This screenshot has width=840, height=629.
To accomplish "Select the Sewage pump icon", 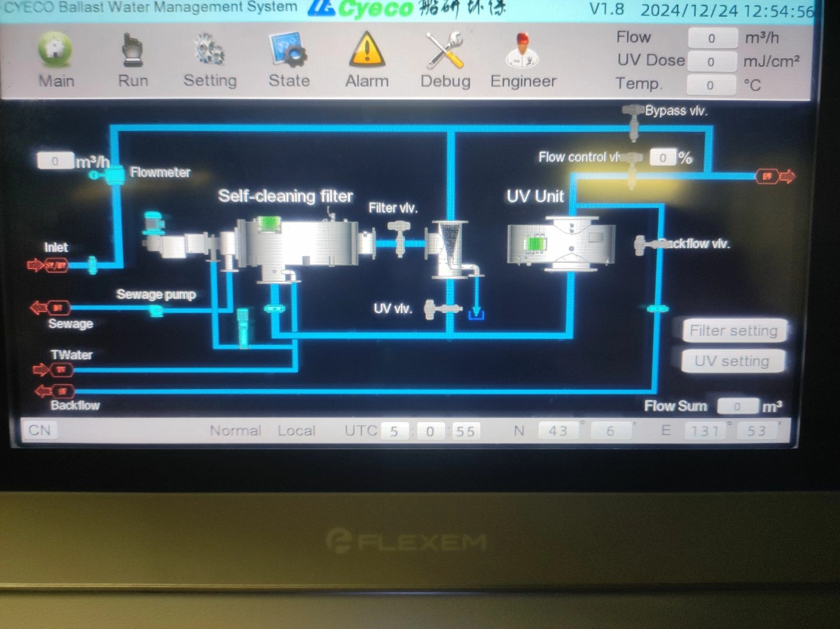I will click(x=156, y=310).
